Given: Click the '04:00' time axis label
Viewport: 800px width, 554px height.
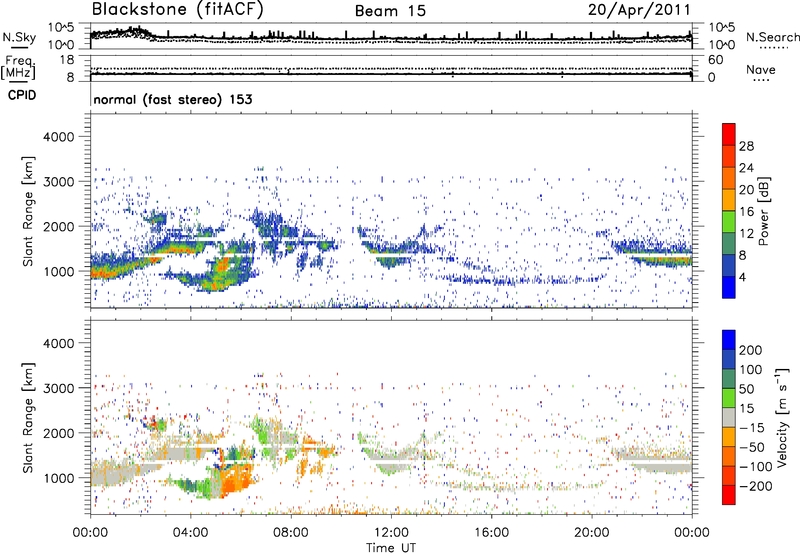Looking at the screenshot, I should (191, 533).
